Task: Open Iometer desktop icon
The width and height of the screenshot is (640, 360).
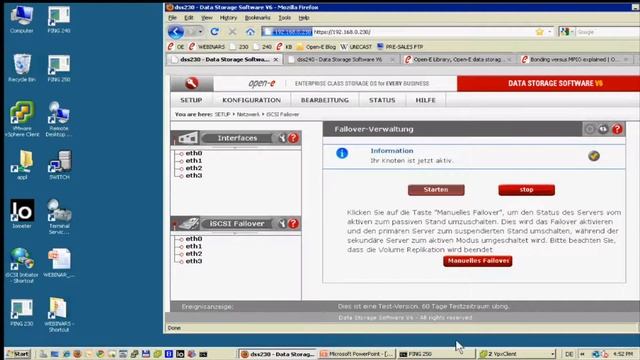Action: (22, 213)
